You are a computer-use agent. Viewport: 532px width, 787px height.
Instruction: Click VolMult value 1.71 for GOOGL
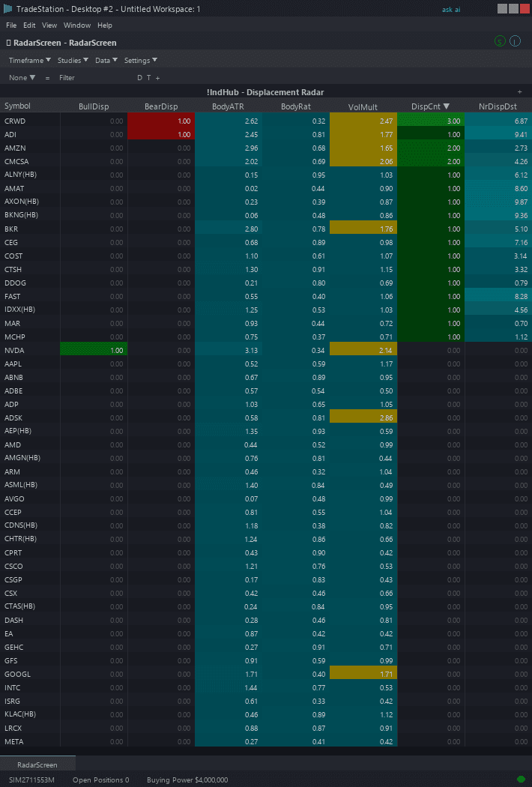[386, 674]
